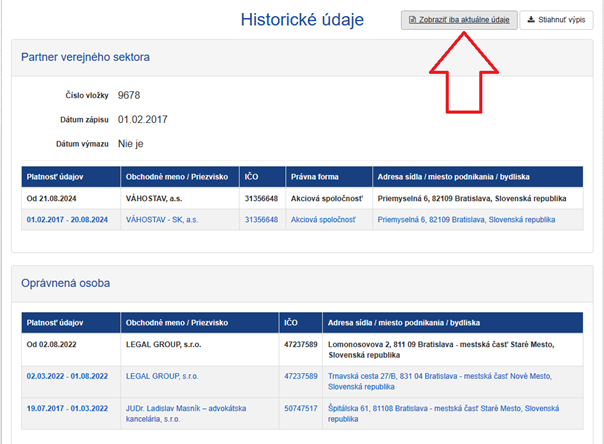This screenshot has width=604, height=444.
Task: Select 'Historické údaje' page heading
Action: coord(302,20)
